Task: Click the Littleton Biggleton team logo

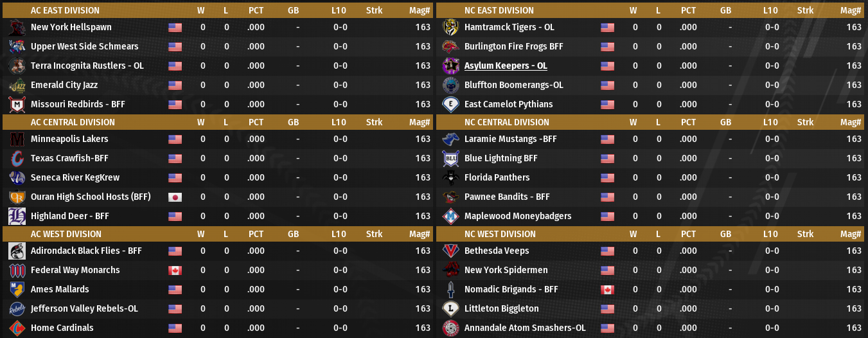Action: 450,309
